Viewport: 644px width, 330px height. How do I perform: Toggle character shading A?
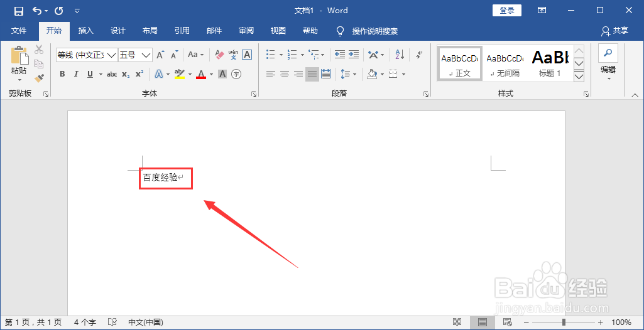coord(222,74)
